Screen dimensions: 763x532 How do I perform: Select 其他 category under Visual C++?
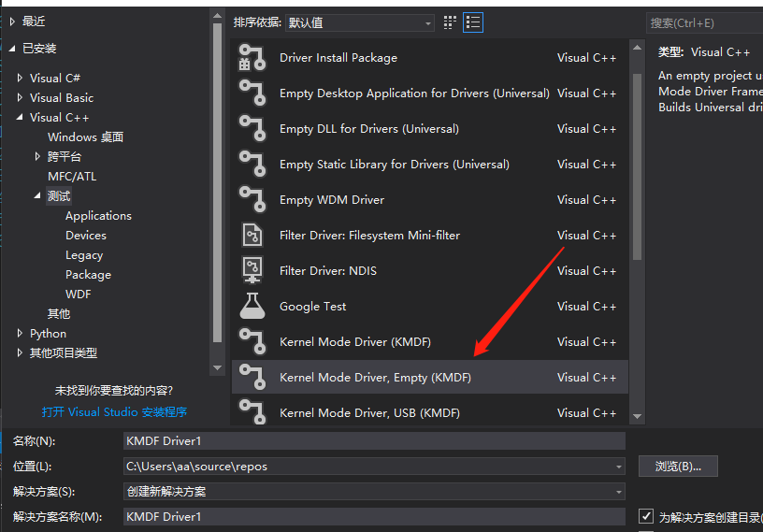click(59, 314)
